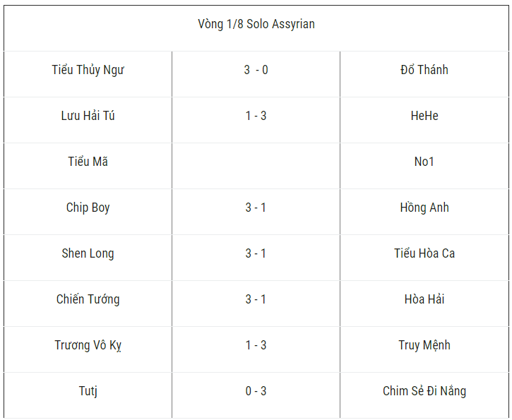Select the name Truy Mệnh
The height and width of the screenshot is (420, 512).
[424, 345]
